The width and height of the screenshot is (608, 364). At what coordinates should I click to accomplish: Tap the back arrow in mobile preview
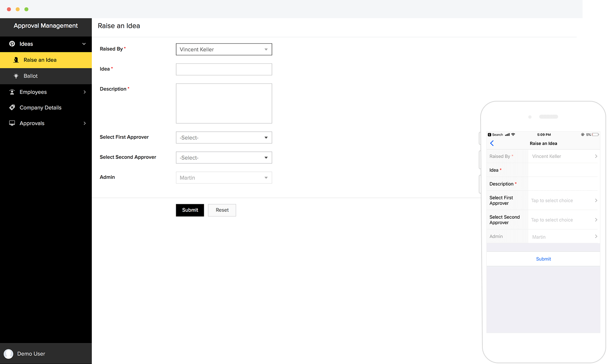point(492,143)
